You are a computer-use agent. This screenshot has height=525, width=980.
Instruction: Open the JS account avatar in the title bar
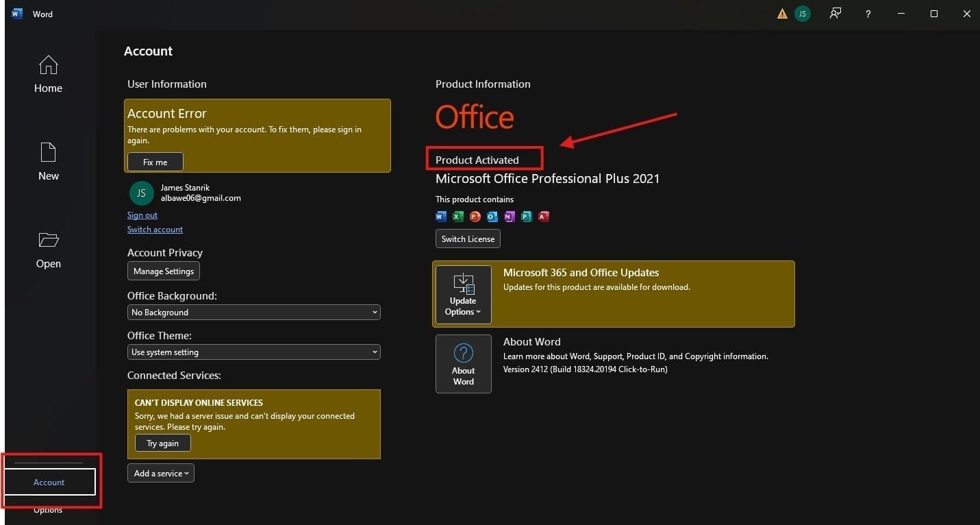(x=802, y=14)
